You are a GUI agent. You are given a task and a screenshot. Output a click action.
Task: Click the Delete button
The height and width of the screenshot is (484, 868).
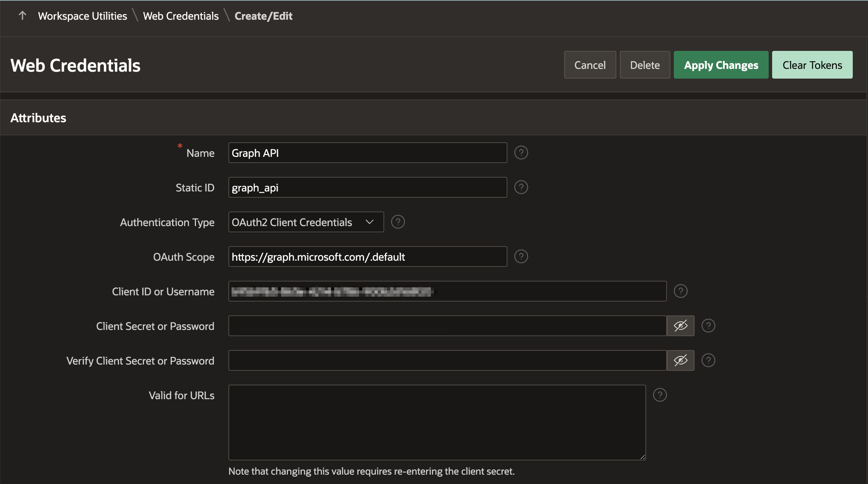[645, 65]
